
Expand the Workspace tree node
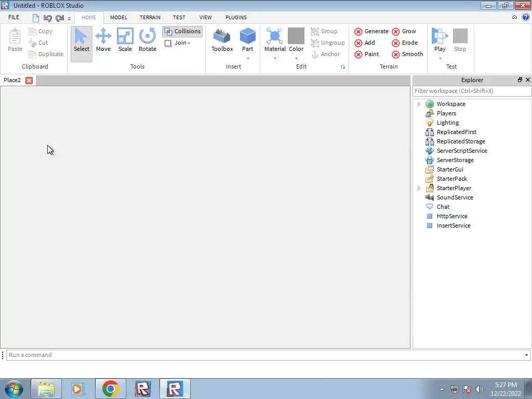coord(419,104)
